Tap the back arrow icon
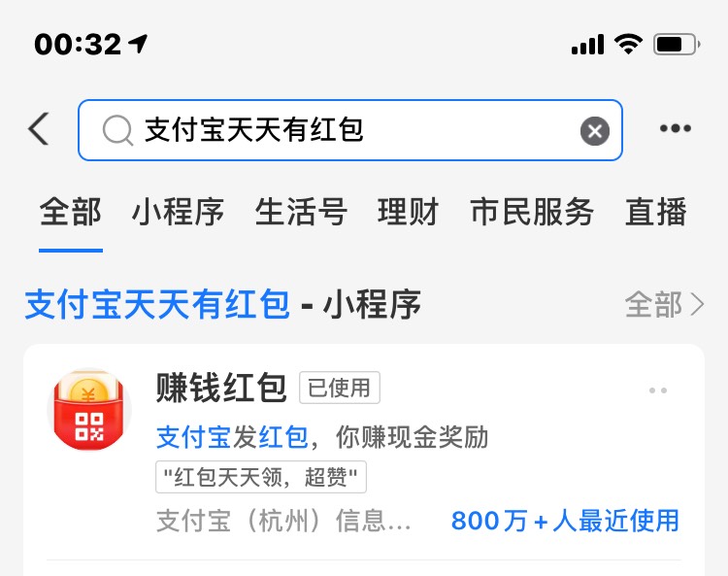This screenshot has width=728, height=576. [x=39, y=129]
